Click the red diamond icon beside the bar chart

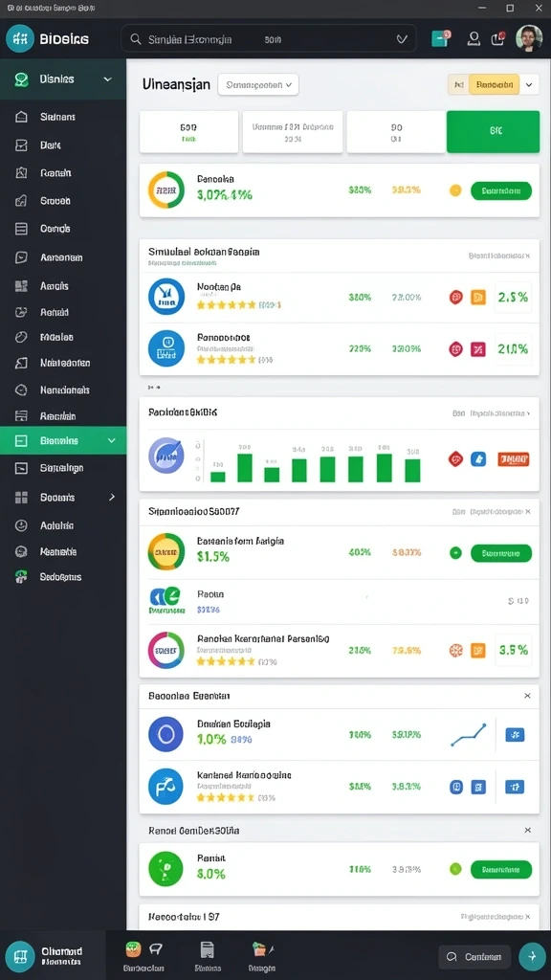pyautogui.click(x=455, y=458)
